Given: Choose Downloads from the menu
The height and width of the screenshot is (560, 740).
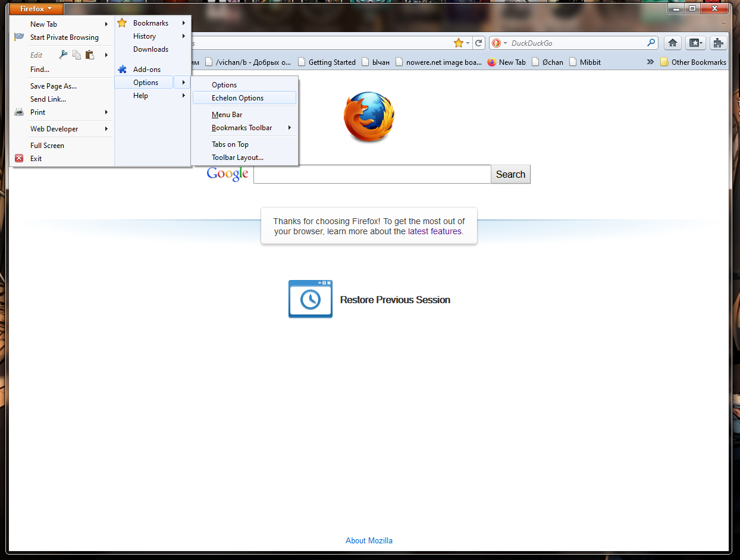Looking at the screenshot, I should (152, 49).
